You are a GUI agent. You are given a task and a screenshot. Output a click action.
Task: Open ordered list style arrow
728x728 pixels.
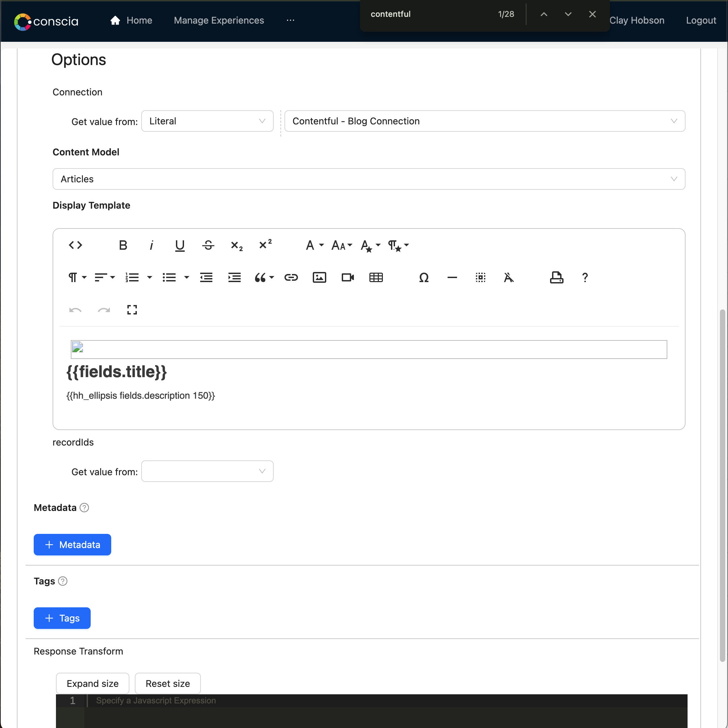click(150, 278)
